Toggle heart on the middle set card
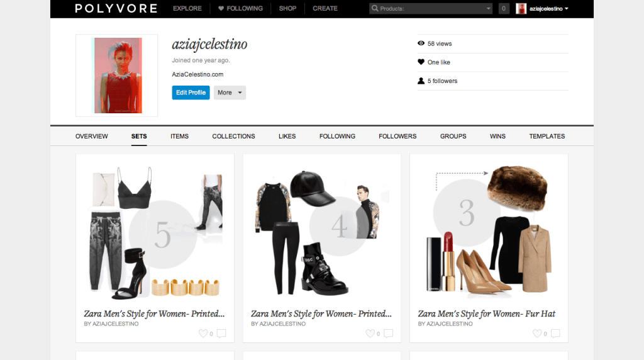The width and height of the screenshot is (644, 360). coord(370,334)
